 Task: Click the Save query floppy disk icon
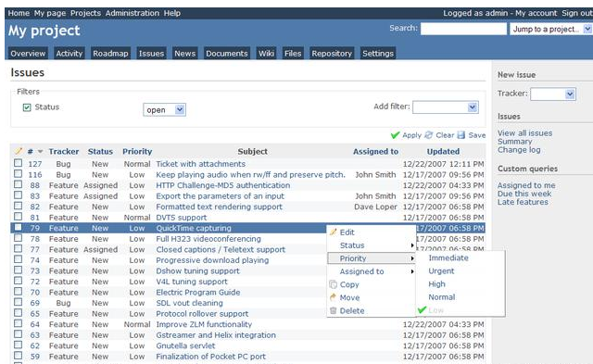(x=461, y=135)
